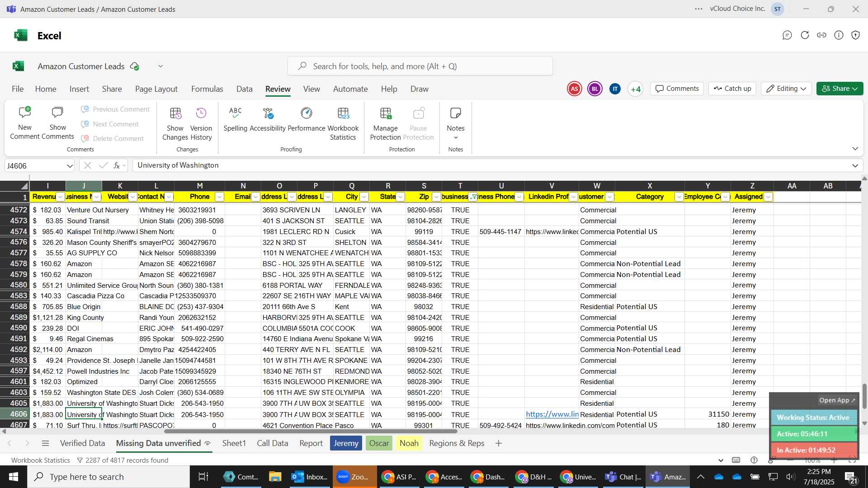The height and width of the screenshot is (488, 868).
Task: Switch to the Jeremy sheet tab
Action: click(x=346, y=443)
